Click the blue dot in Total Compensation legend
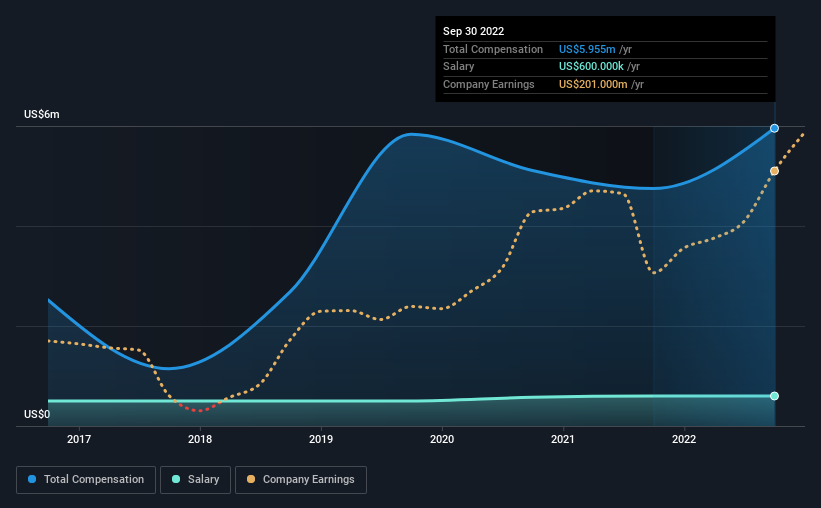The image size is (821, 508). pyautogui.click(x=32, y=479)
